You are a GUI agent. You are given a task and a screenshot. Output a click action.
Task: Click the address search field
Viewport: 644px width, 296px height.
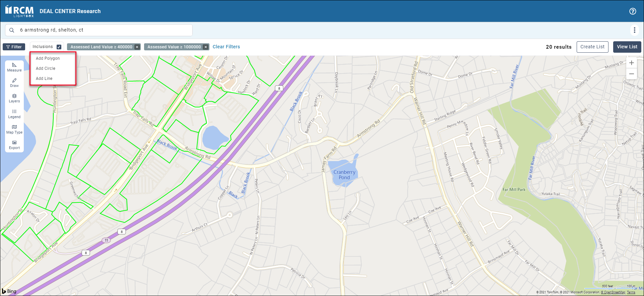tap(101, 30)
